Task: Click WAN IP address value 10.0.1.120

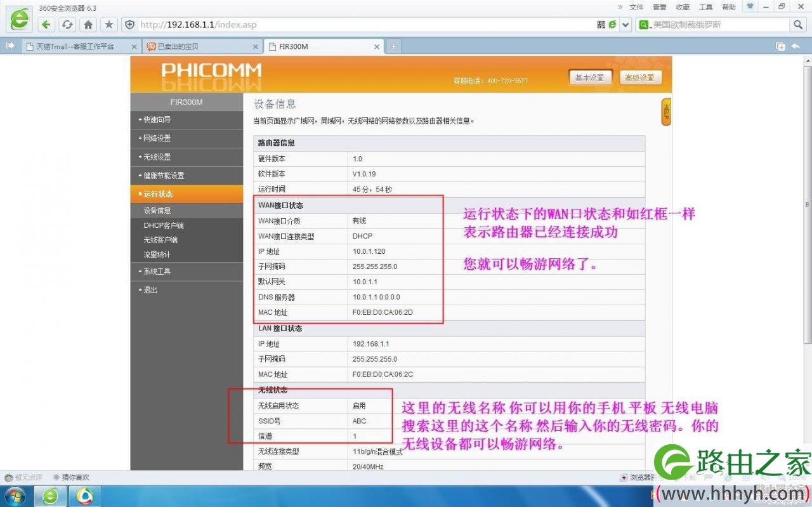Action: [368, 251]
